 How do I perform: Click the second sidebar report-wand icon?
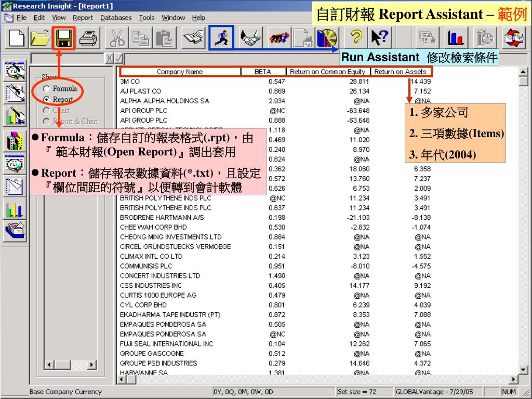tap(15, 93)
